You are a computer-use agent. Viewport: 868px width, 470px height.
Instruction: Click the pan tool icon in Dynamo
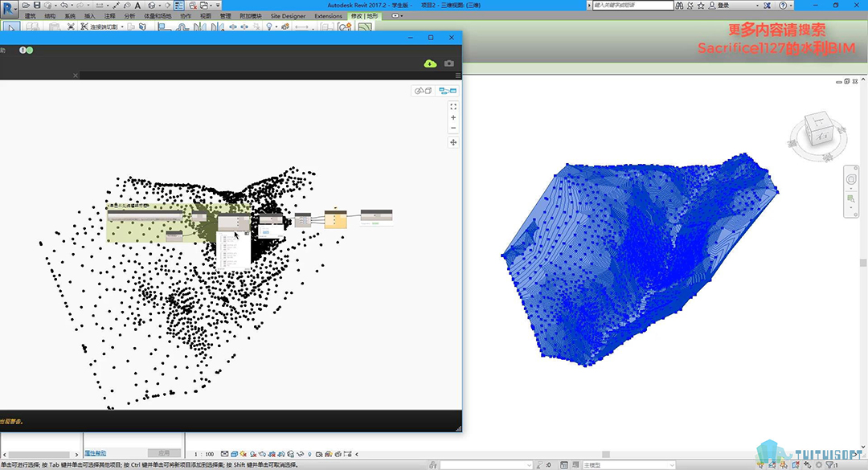(x=453, y=142)
